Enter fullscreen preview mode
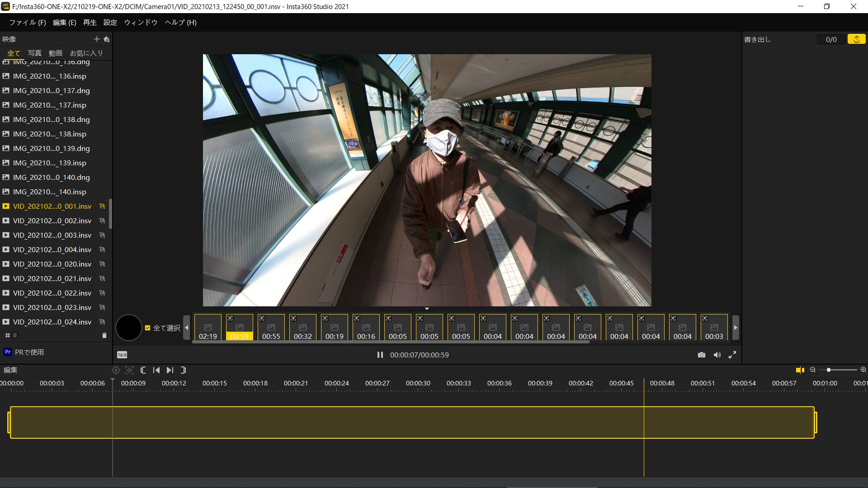Screen dimensions: 868x488 (x=732, y=355)
